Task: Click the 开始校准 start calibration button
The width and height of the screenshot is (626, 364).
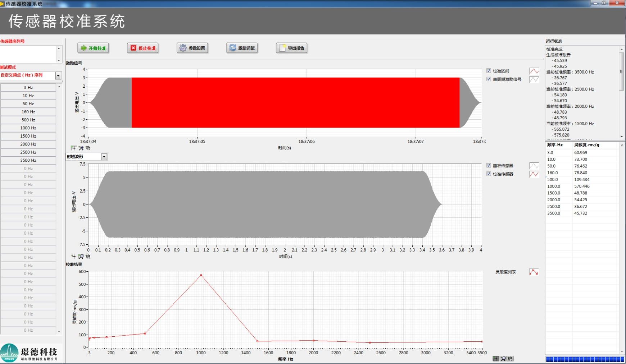Action: 94,48
